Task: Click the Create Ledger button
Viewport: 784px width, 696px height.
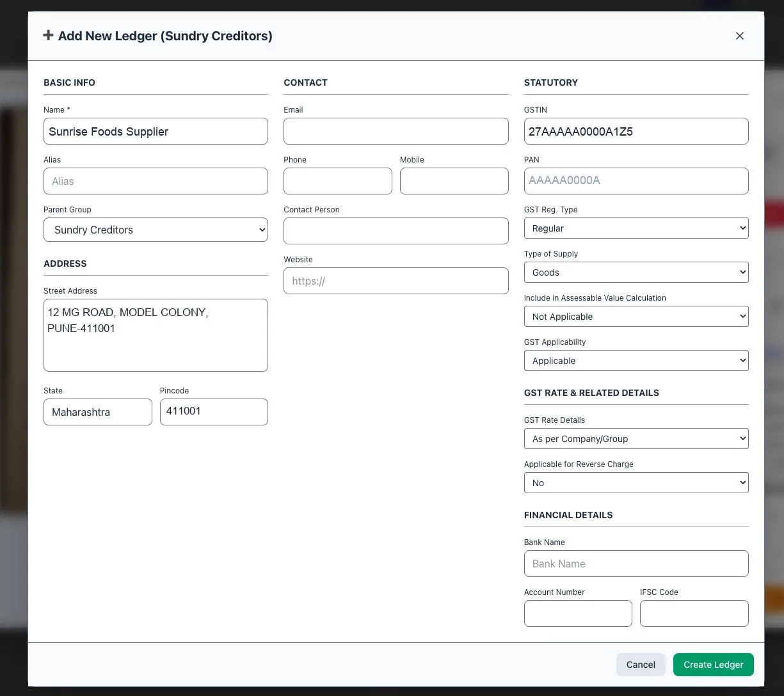Action: (x=714, y=665)
